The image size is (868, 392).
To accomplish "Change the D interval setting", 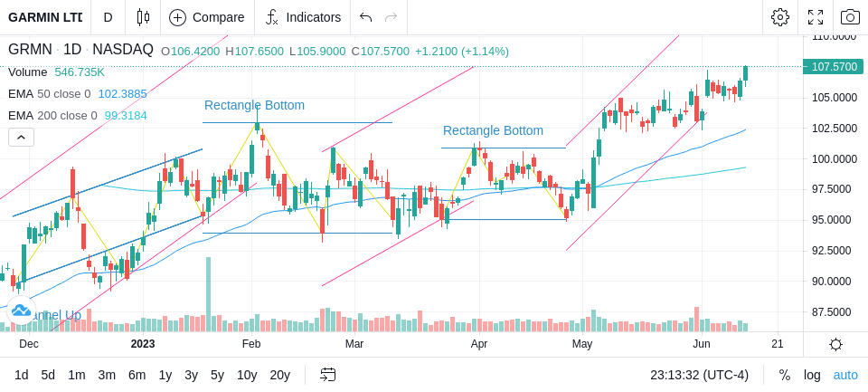I will [108, 17].
